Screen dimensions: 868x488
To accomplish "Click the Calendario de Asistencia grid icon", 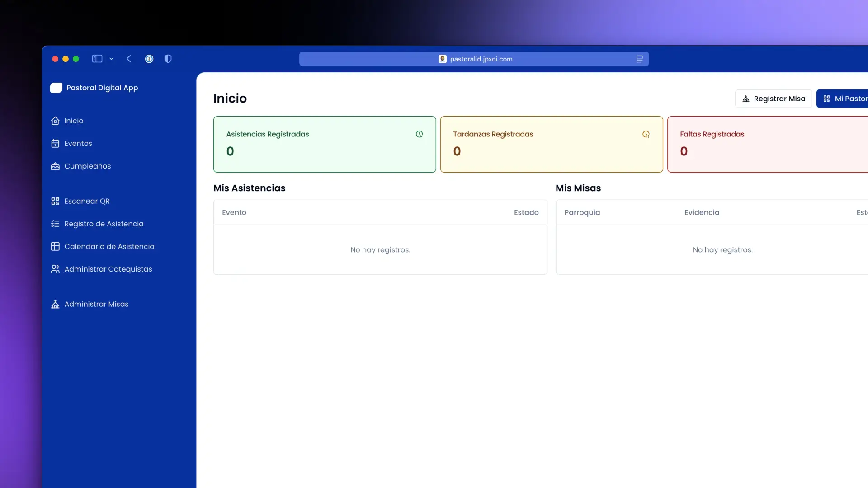I will click(55, 246).
